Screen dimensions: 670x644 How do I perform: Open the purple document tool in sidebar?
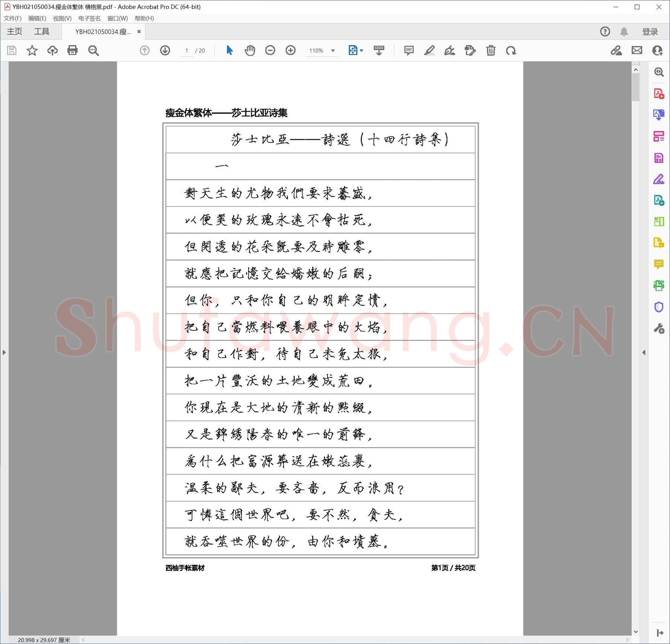pos(659,158)
